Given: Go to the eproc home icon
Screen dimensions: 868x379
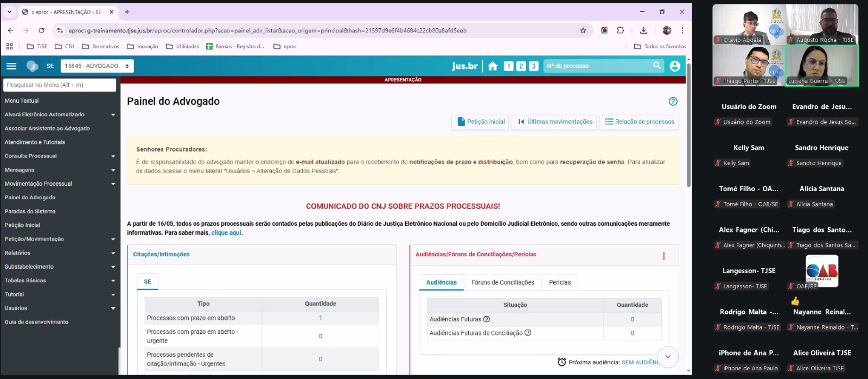Looking at the screenshot, I should 493,66.
